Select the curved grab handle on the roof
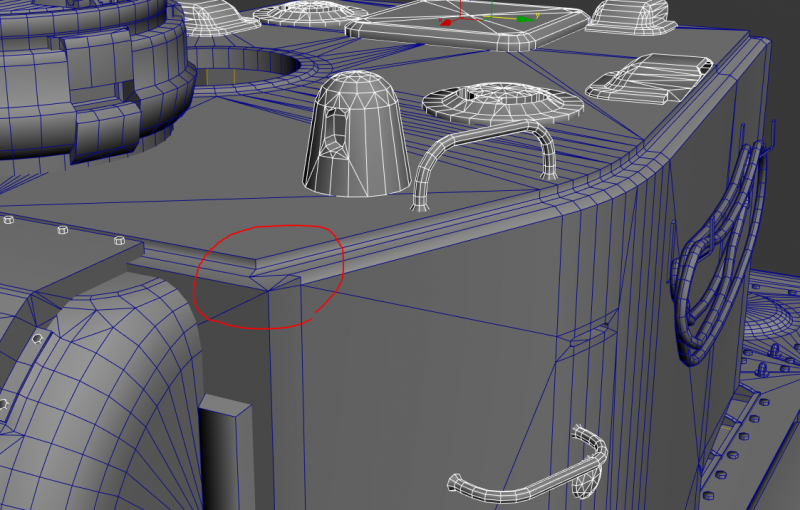The width and height of the screenshot is (800, 510). 484,166
